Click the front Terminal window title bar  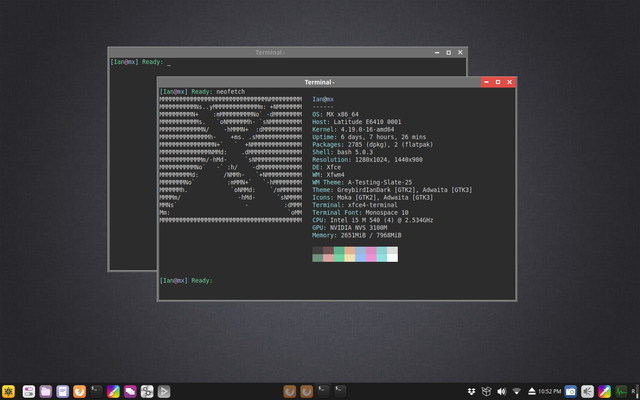[x=319, y=82]
